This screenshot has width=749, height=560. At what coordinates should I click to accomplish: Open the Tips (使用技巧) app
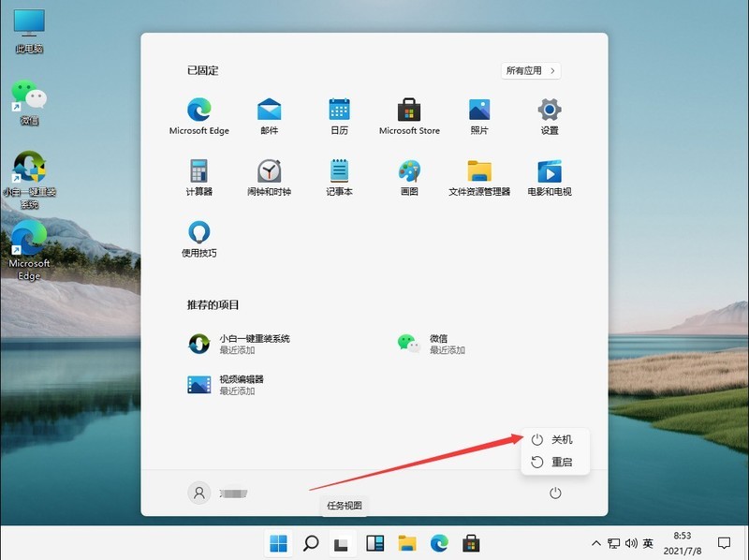click(x=198, y=239)
